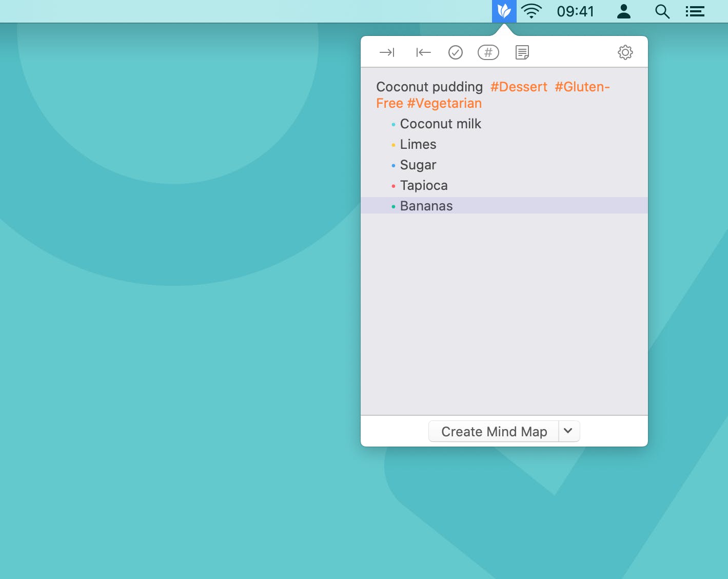Select the Coconut milk entry
This screenshot has height=579, width=728.
440,124
